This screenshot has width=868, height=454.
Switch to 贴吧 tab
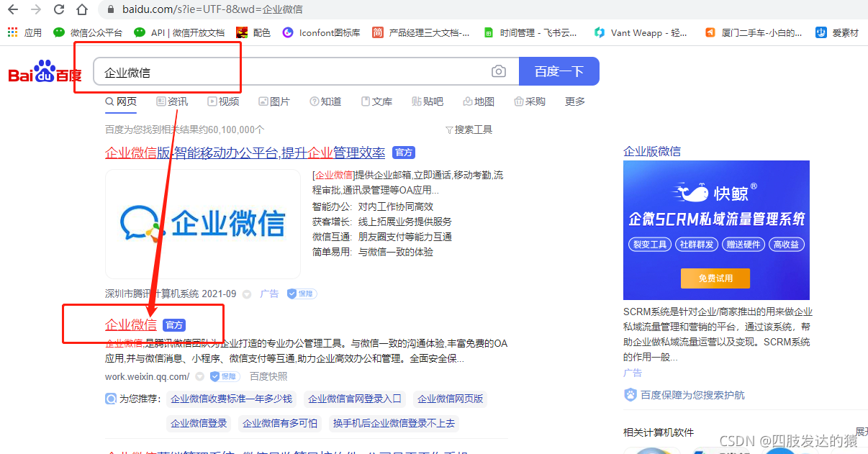428,101
